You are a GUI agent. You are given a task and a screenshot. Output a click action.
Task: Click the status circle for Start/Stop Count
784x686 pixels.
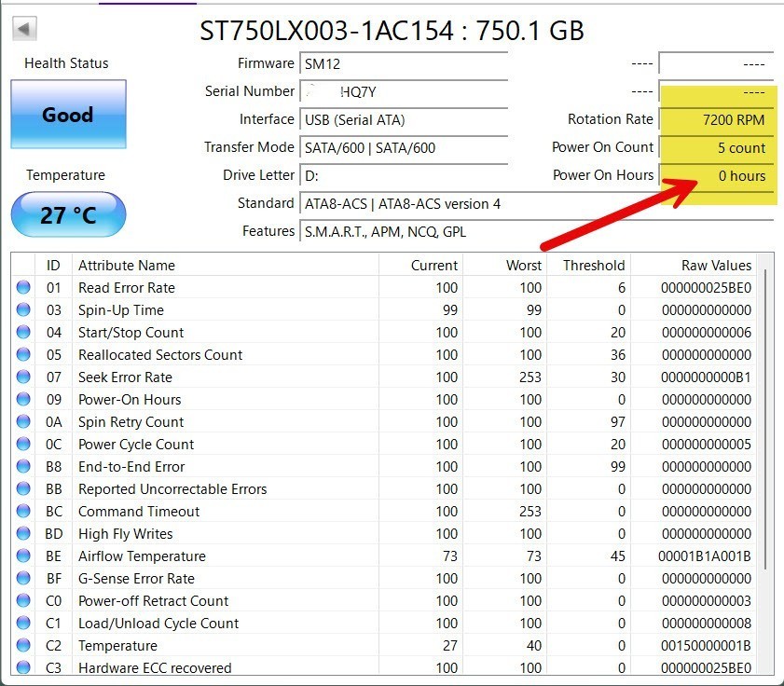(x=23, y=332)
